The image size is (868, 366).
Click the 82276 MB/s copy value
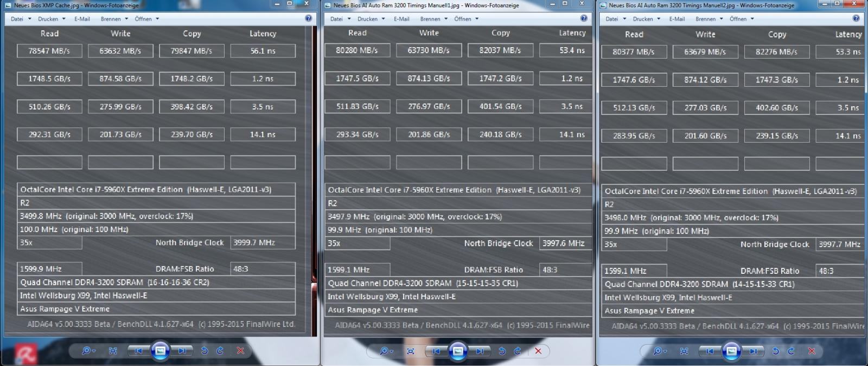(x=777, y=52)
